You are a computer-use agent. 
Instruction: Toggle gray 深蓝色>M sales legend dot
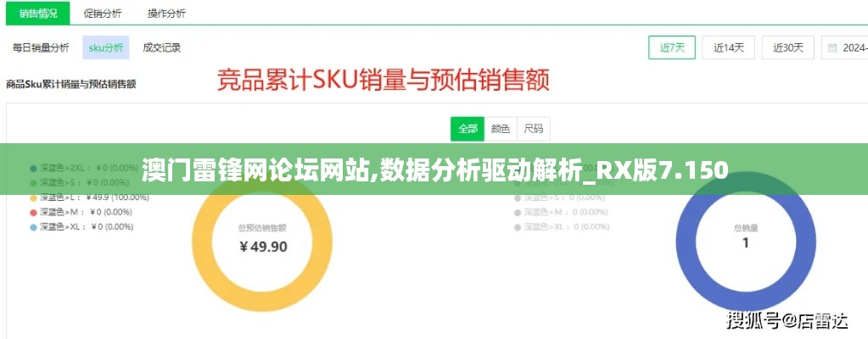tap(518, 213)
